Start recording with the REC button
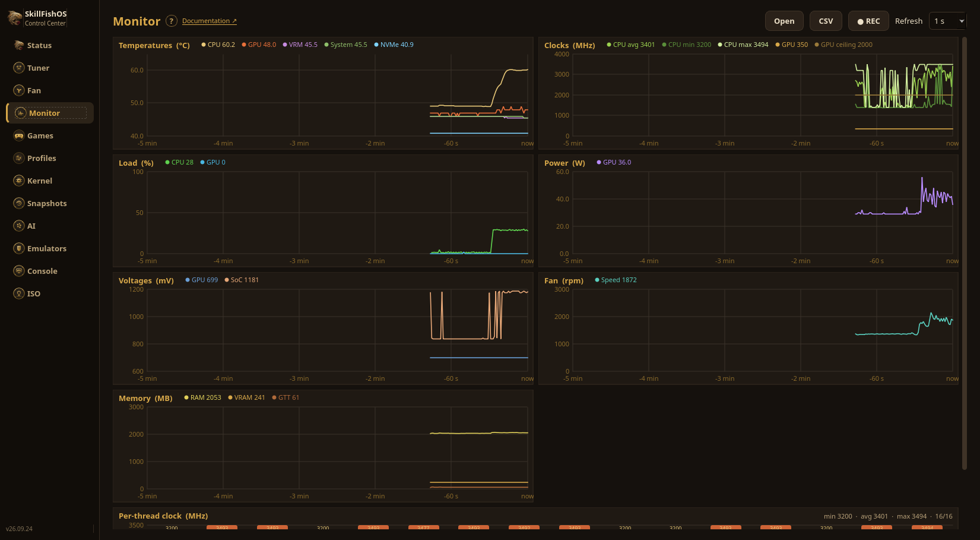980x540 pixels. (868, 21)
